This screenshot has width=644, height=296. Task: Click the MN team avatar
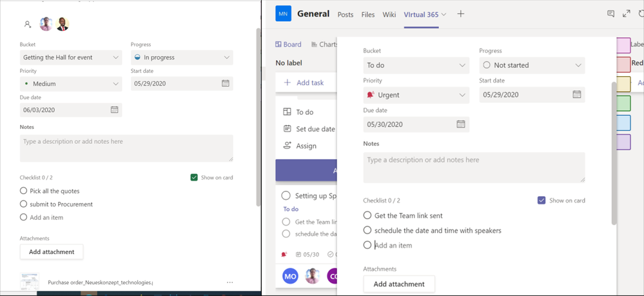(x=284, y=14)
